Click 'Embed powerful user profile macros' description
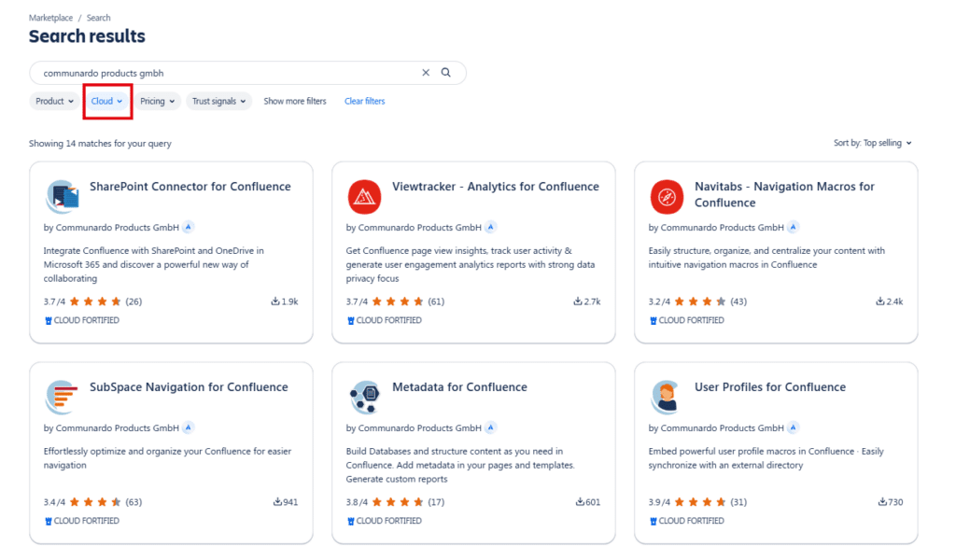The image size is (956, 560). [766, 458]
